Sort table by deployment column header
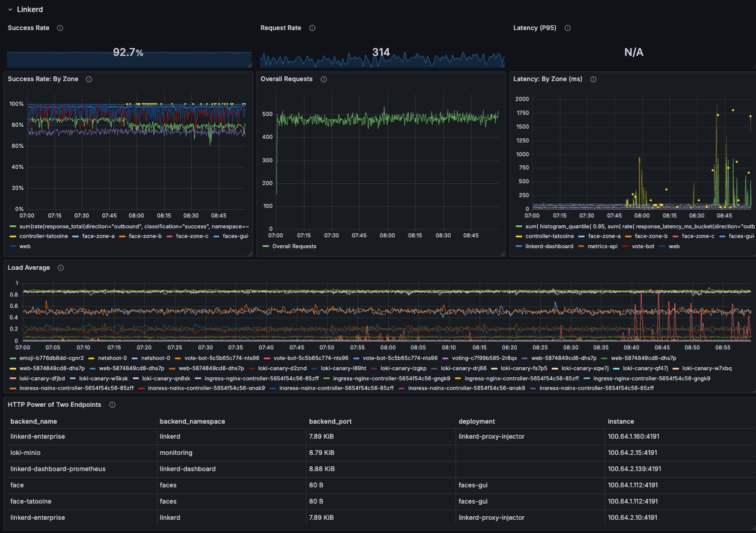This screenshot has height=533, width=756. 477,422
